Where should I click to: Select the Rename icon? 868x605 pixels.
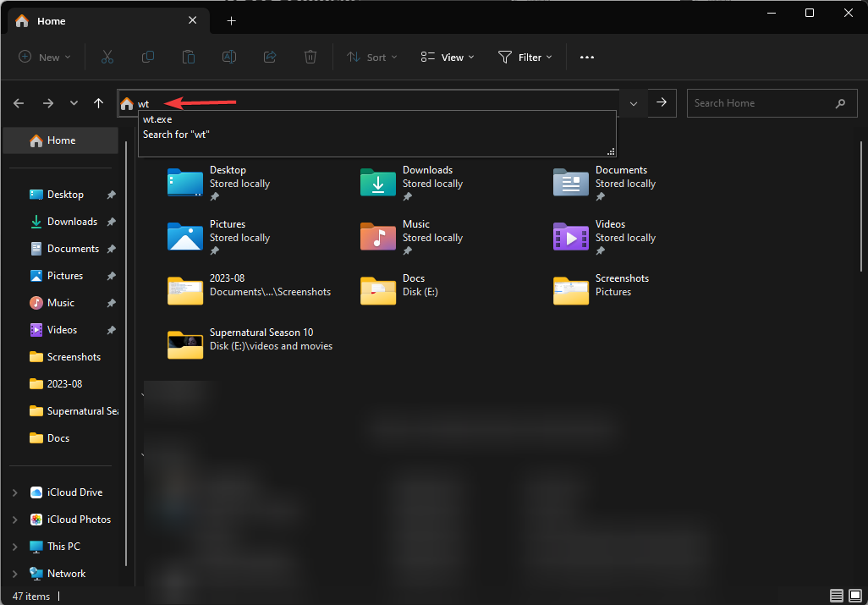coord(228,57)
